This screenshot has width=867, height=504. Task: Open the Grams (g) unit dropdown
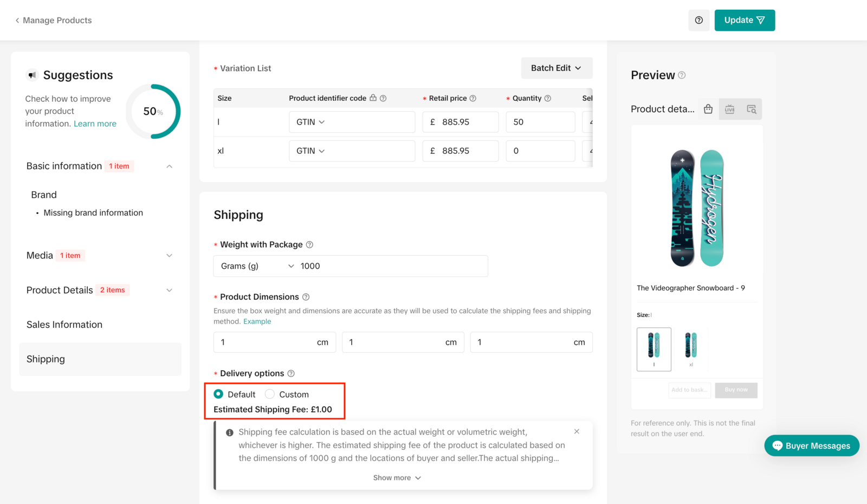point(257,266)
